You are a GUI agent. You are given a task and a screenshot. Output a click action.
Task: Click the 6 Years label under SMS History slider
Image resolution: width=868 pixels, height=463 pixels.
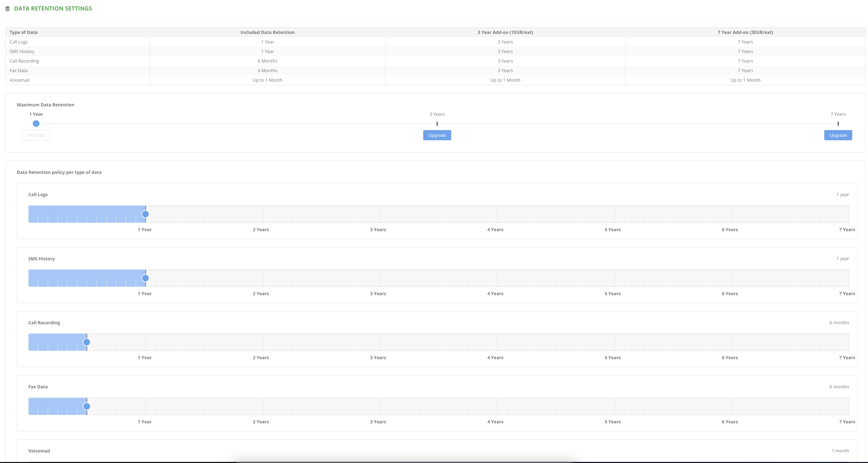[x=730, y=294]
